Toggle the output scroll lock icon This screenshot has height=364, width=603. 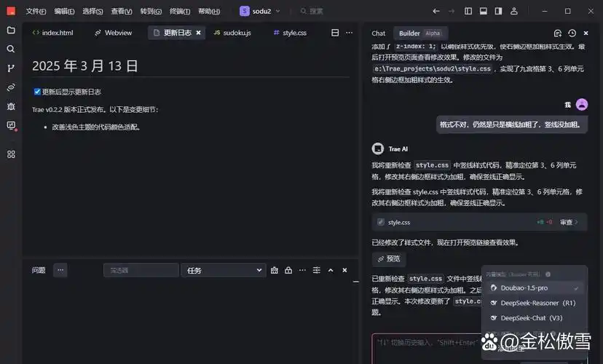click(x=288, y=270)
